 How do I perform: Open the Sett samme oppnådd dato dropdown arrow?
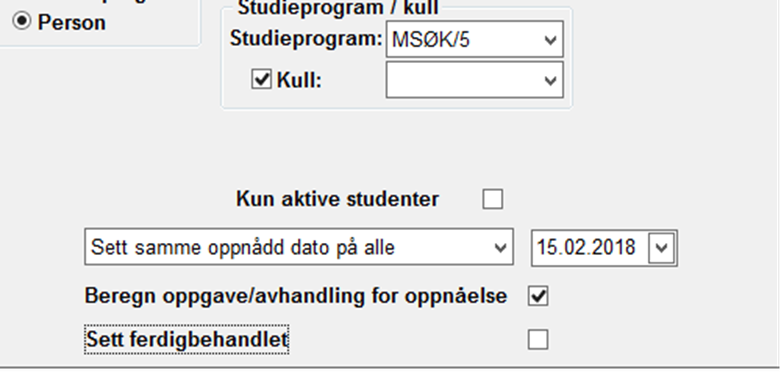click(501, 247)
